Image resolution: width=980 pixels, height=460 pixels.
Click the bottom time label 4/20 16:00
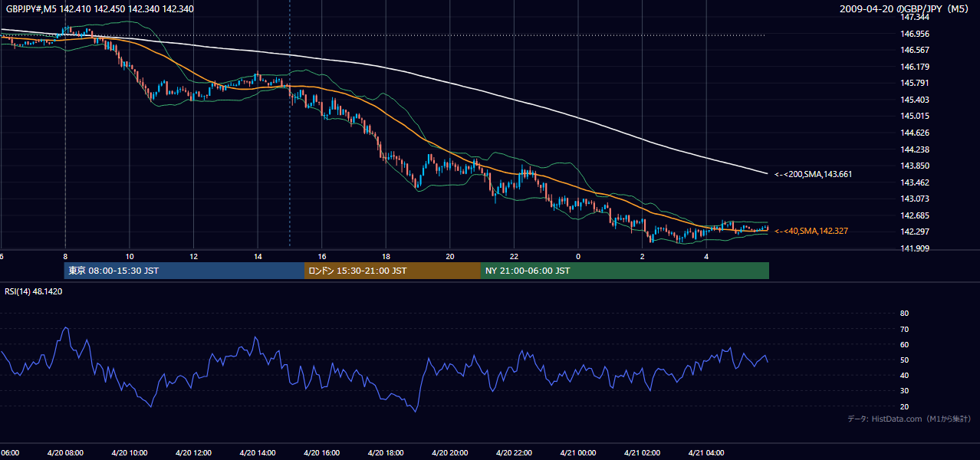click(321, 453)
